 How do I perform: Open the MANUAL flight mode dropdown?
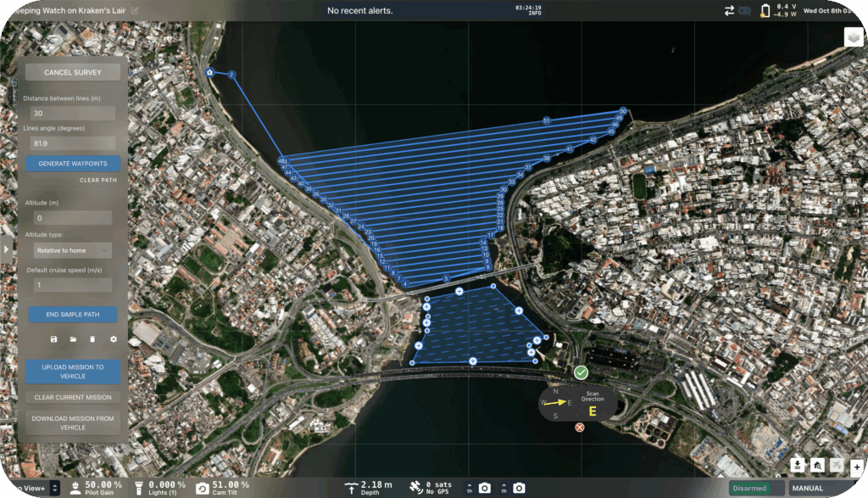(826, 488)
